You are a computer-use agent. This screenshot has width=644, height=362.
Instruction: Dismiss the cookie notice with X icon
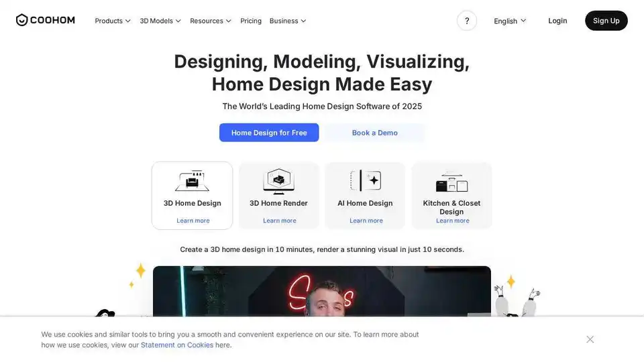(x=590, y=339)
